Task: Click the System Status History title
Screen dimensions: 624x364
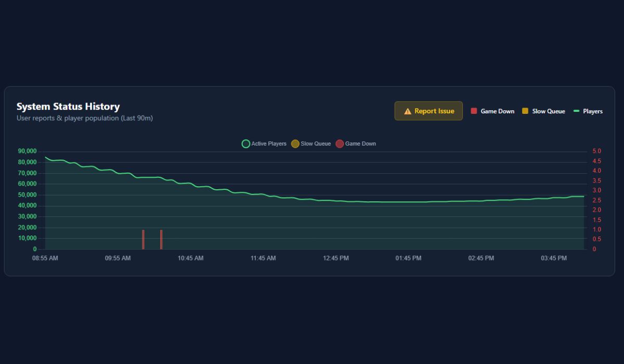Action: pos(68,106)
